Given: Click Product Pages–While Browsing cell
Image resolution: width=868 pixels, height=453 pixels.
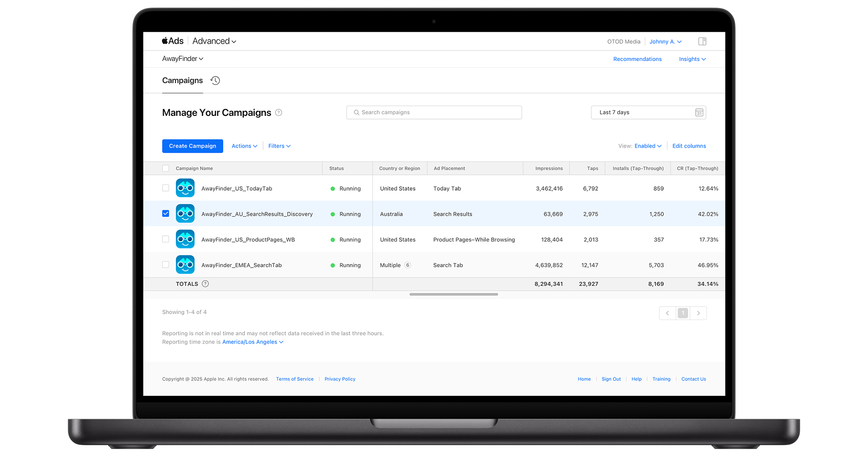Looking at the screenshot, I should (474, 240).
